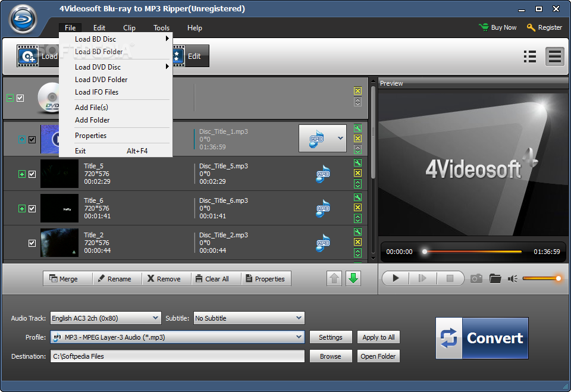Click the Remove button
This screenshot has width=571, height=392.
[167, 279]
